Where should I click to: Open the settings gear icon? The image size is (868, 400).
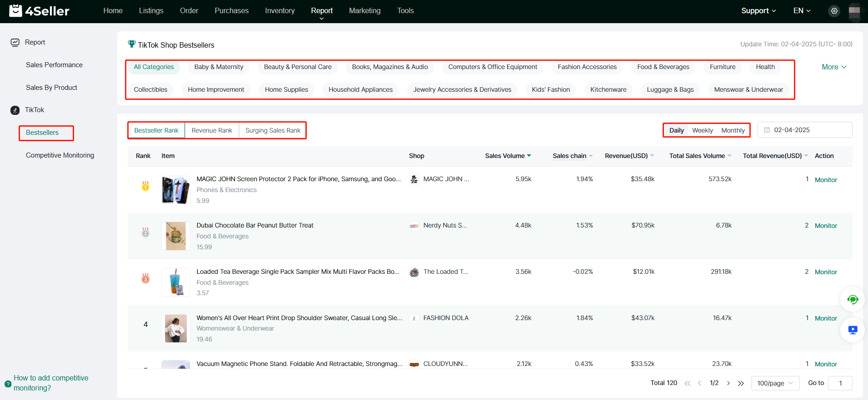(x=834, y=11)
